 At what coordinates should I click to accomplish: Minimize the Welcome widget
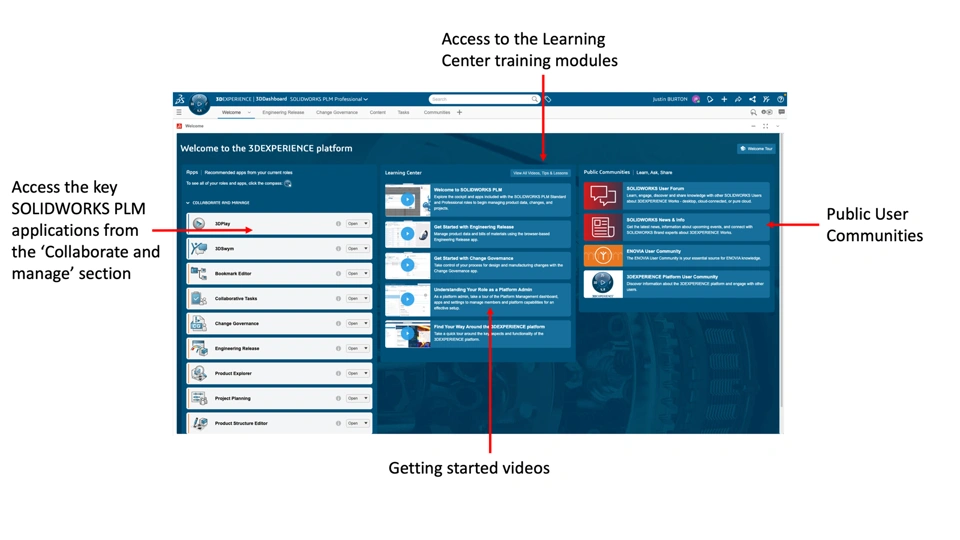coord(753,126)
